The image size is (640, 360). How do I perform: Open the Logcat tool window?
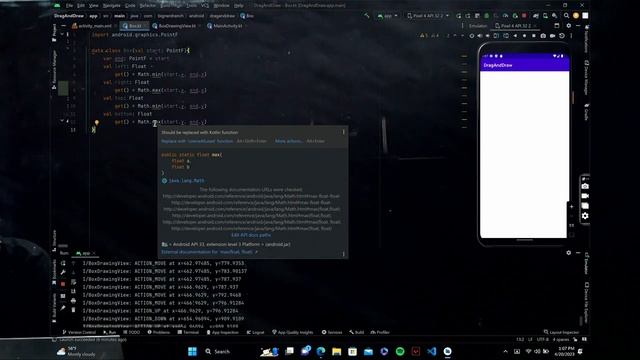click(x=256, y=332)
